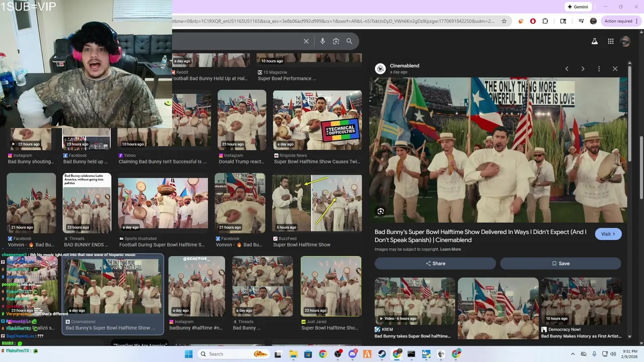644x362 pixels.
Task: Bookmark this page with the star icon
Action: (504, 21)
